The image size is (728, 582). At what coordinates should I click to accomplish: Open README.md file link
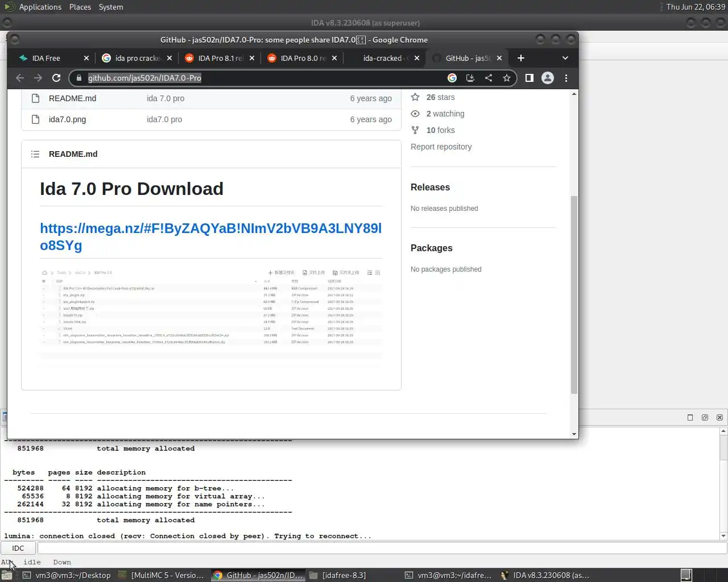pos(72,98)
